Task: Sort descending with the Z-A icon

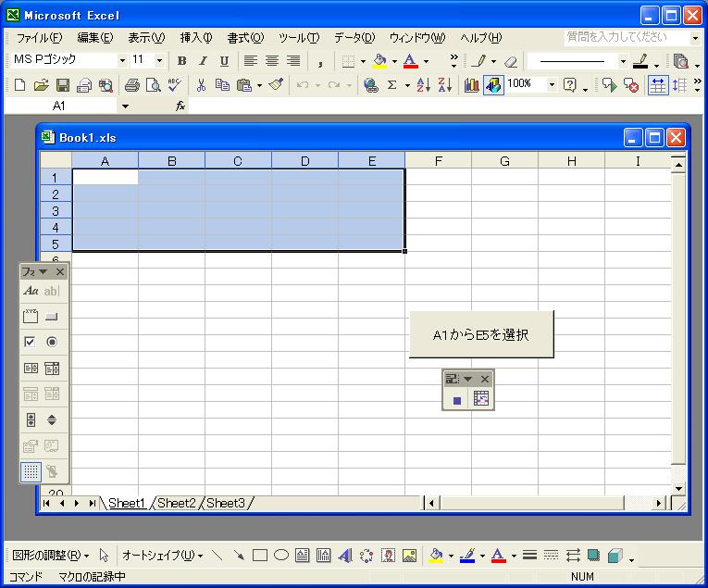Action: (x=445, y=84)
